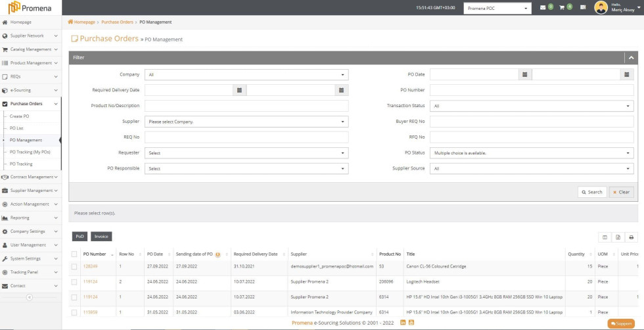Select the checkbox for PO 115959 row

pyautogui.click(x=74, y=312)
